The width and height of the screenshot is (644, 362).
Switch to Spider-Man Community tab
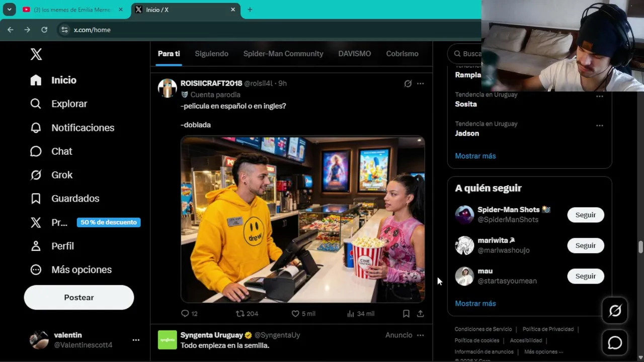[x=283, y=54]
